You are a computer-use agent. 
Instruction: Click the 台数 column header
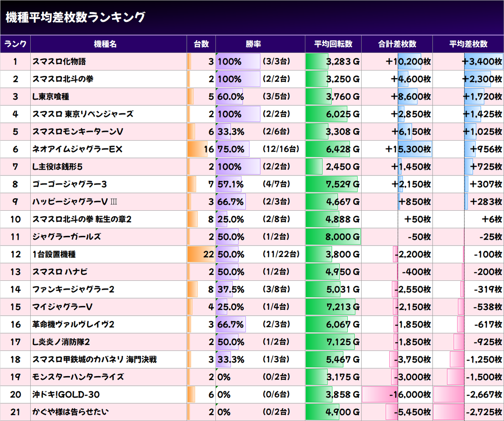tap(201, 44)
